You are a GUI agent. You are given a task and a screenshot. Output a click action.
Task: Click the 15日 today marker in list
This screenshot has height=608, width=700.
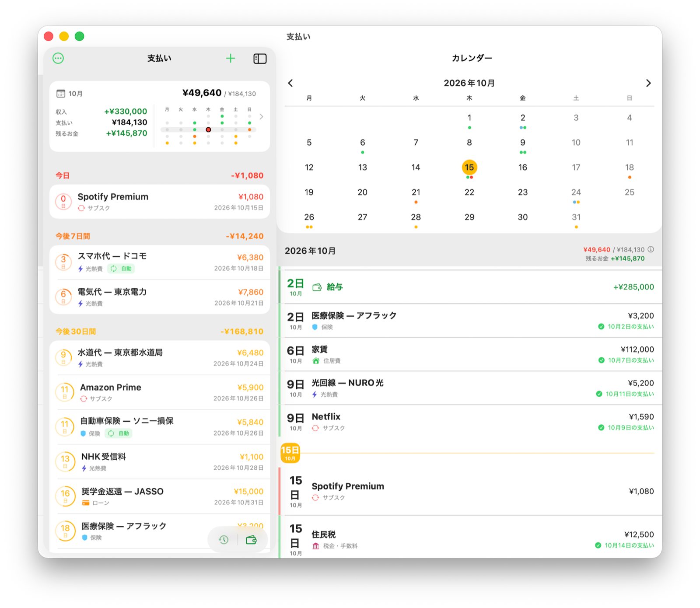tap(290, 453)
